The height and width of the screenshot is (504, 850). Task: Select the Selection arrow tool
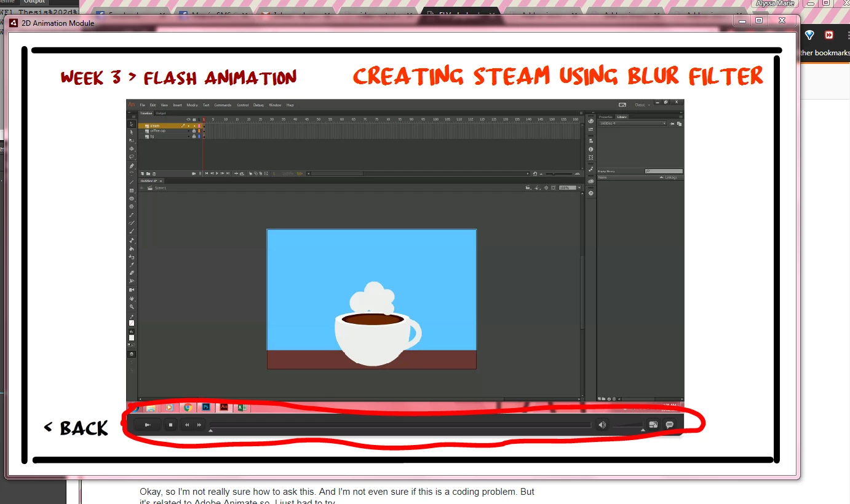click(x=132, y=124)
